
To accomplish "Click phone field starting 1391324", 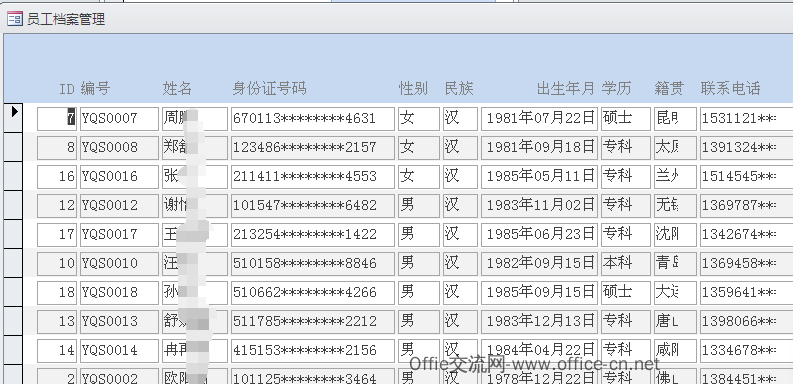I will [746, 148].
